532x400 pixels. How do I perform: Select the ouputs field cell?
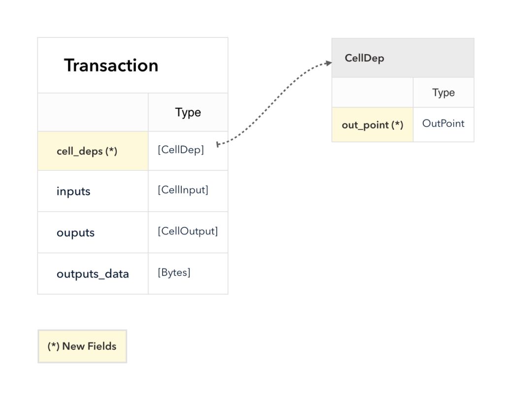pyautogui.click(x=93, y=233)
